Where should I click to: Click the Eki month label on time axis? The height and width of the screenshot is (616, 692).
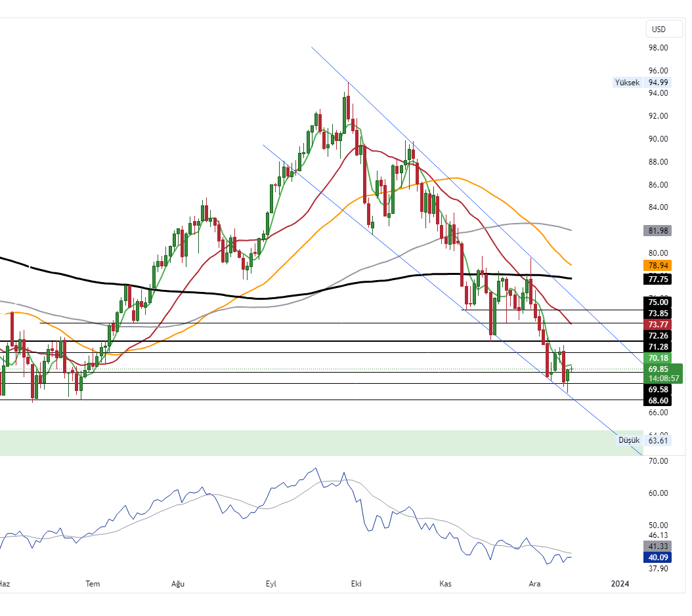[357, 584]
